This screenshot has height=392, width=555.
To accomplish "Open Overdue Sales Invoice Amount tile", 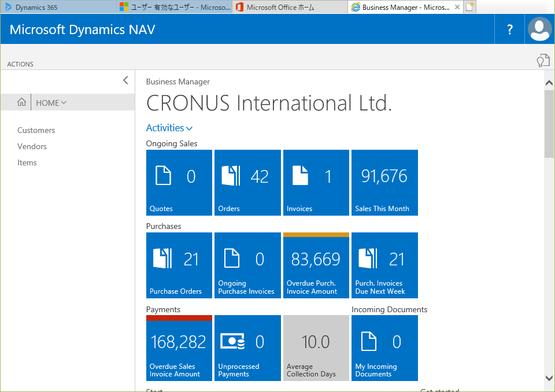I will [179, 348].
